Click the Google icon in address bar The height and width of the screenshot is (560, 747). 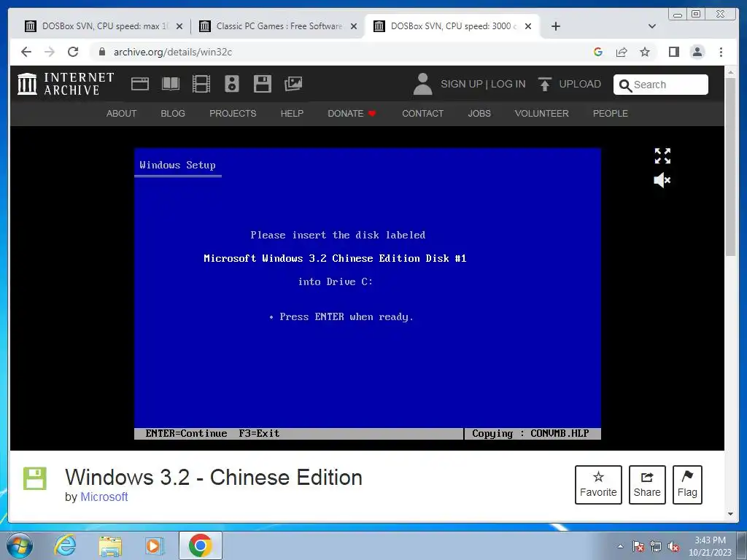598,52
